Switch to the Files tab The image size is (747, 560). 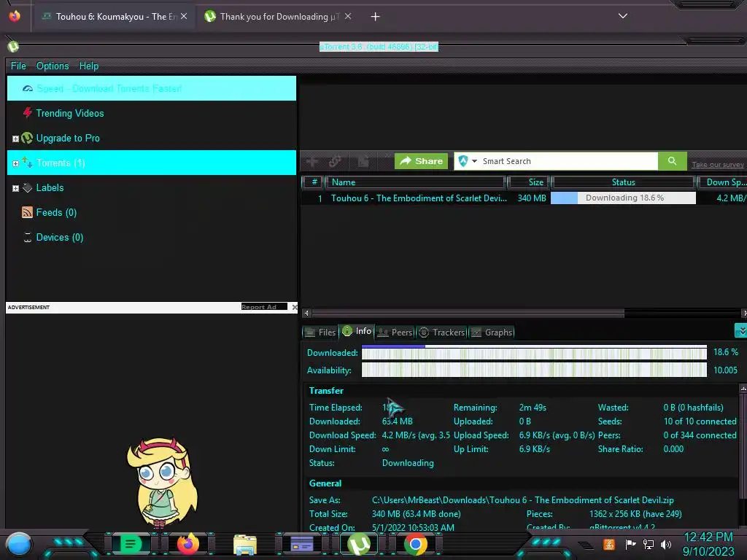coord(320,332)
